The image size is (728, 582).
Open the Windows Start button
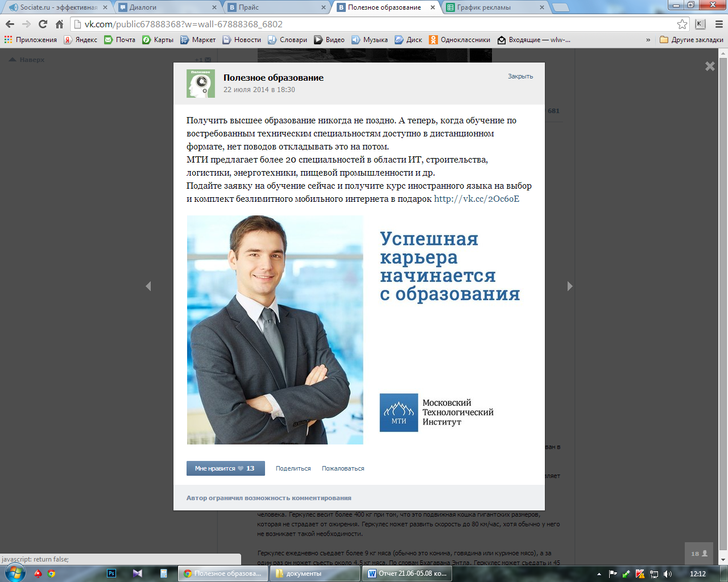pyautogui.click(x=15, y=573)
